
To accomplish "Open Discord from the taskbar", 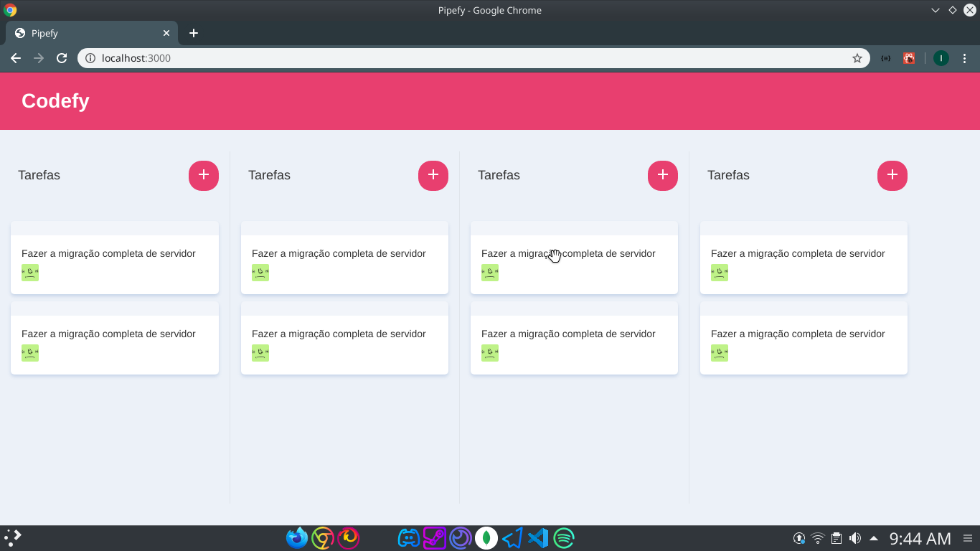I will pos(409,537).
